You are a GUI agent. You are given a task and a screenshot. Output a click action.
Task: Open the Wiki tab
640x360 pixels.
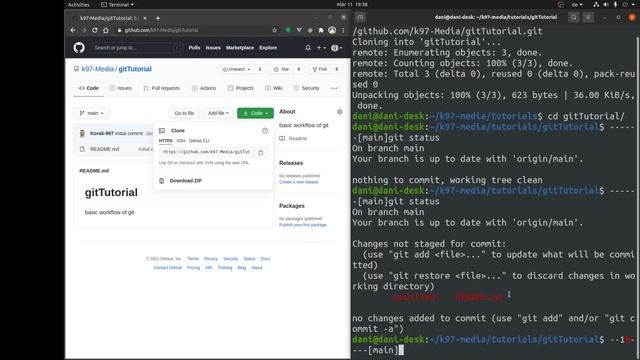tap(273, 88)
